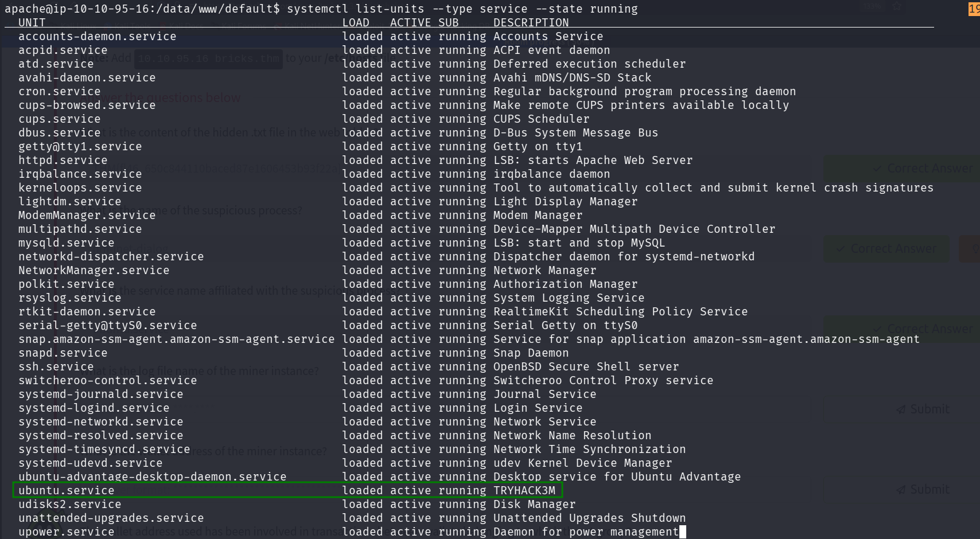Click the ssh.service unit name
Screen dimensions: 980x539
(56, 366)
